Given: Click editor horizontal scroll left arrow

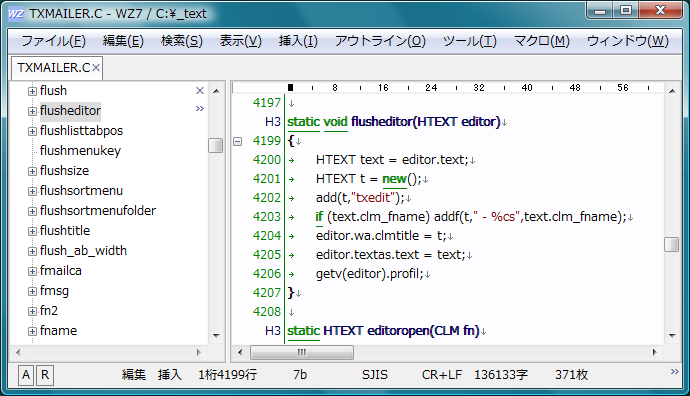Looking at the screenshot, I should pyautogui.click(x=240, y=352).
